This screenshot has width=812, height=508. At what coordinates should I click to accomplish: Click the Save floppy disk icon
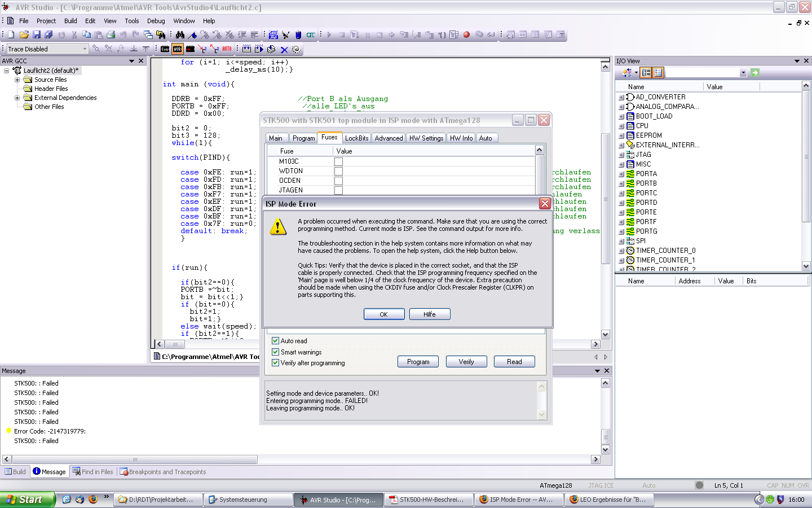36,34
